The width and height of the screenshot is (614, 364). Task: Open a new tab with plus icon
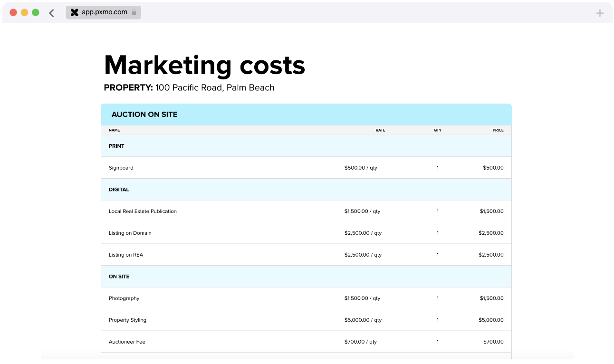[x=600, y=13]
